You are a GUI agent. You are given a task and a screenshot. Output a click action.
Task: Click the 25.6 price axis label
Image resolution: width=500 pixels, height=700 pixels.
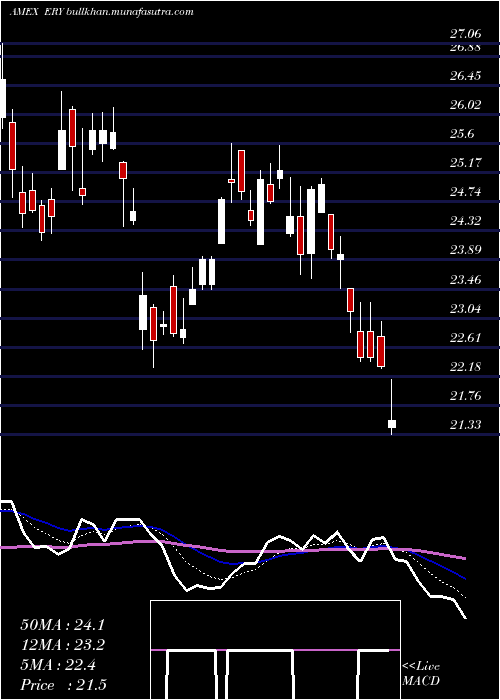462,134
